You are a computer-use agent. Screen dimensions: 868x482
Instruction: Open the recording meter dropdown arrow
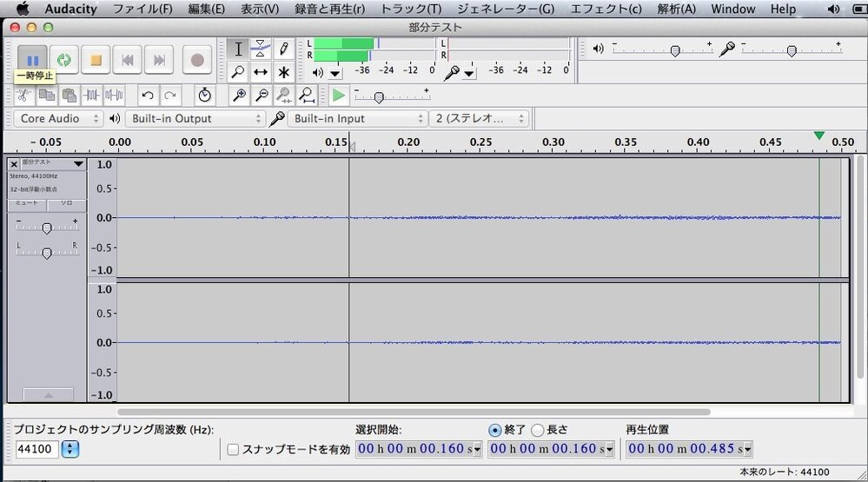(x=469, y=73)
